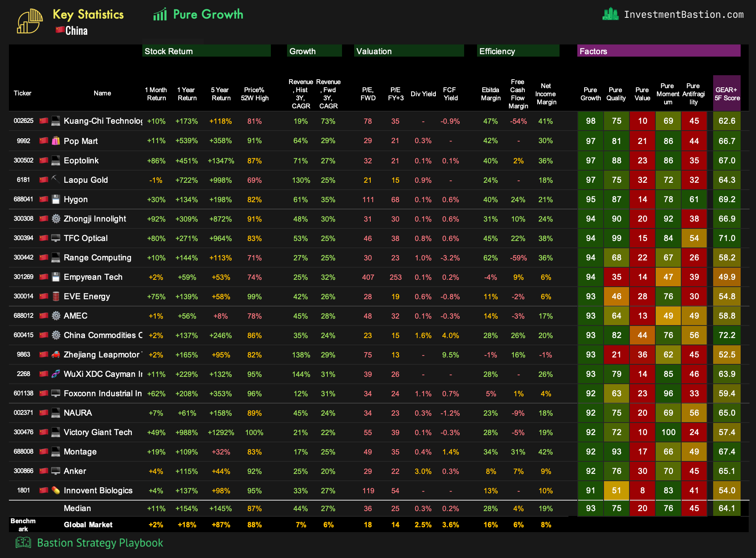Open the Bastion Strategy Playbook link

[100, 543]
